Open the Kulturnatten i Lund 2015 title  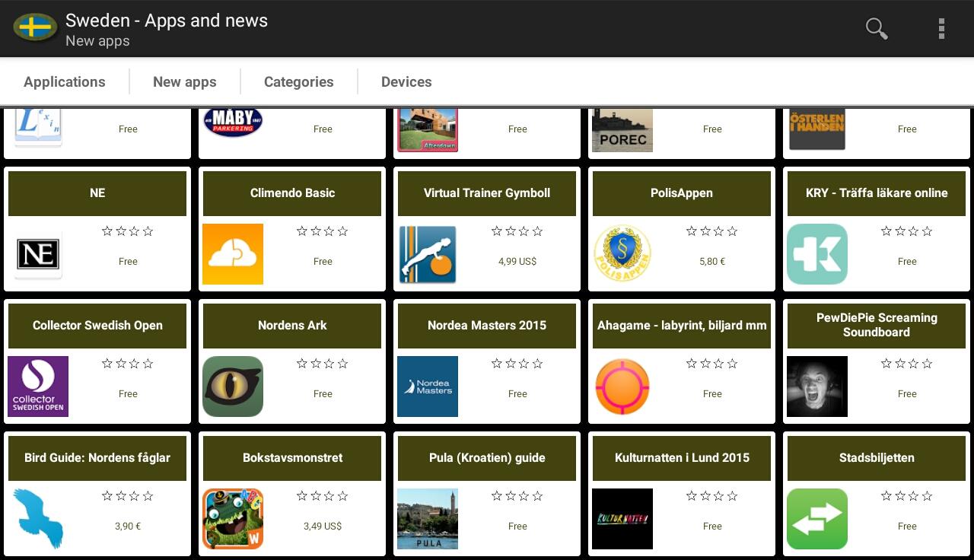click(x=682, y=458)
